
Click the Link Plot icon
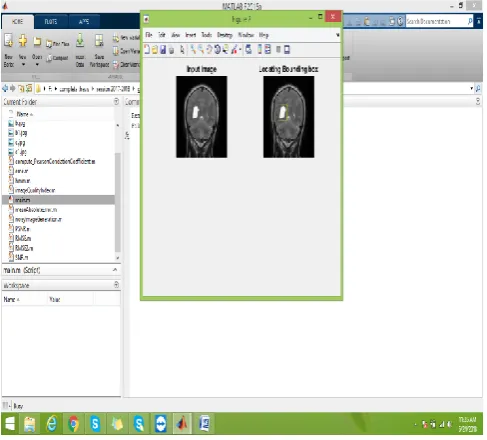pos(249,50)
